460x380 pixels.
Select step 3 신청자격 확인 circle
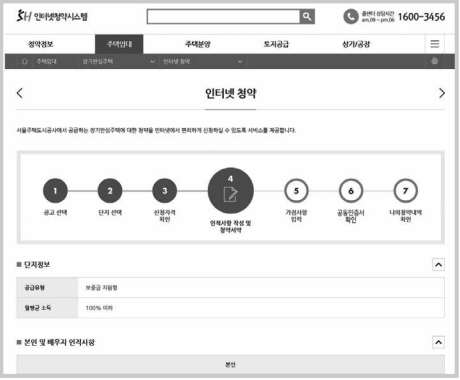(165, 191)
